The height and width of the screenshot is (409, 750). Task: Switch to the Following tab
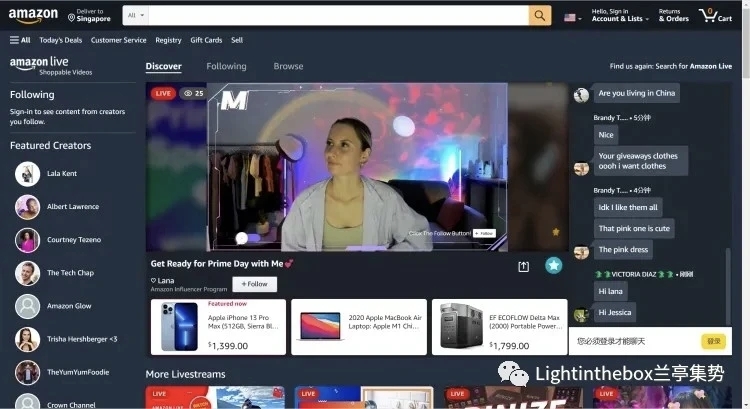[226, 66]
